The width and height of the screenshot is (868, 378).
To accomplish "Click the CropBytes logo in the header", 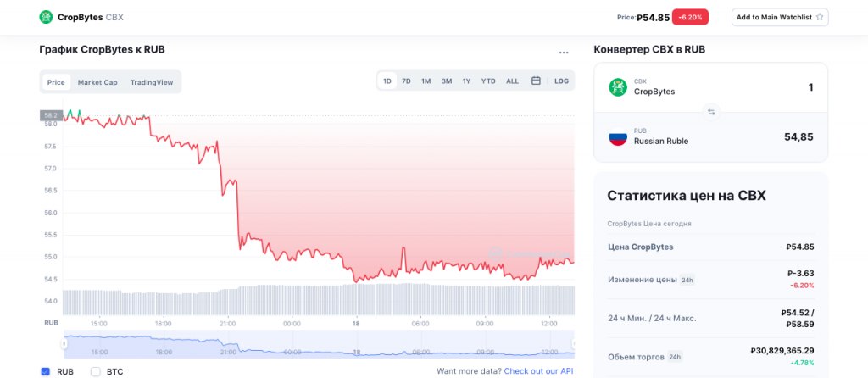I will (x=46, y=17).
